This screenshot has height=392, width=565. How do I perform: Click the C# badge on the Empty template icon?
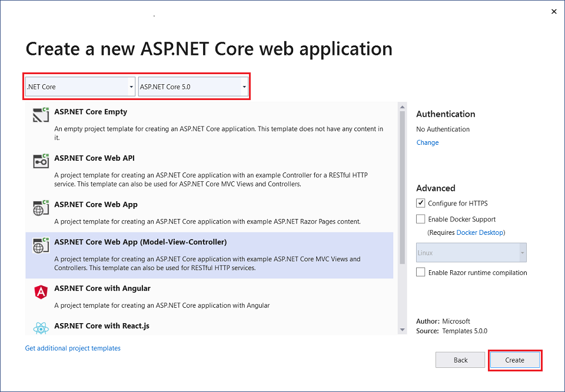tap(46, 111)
